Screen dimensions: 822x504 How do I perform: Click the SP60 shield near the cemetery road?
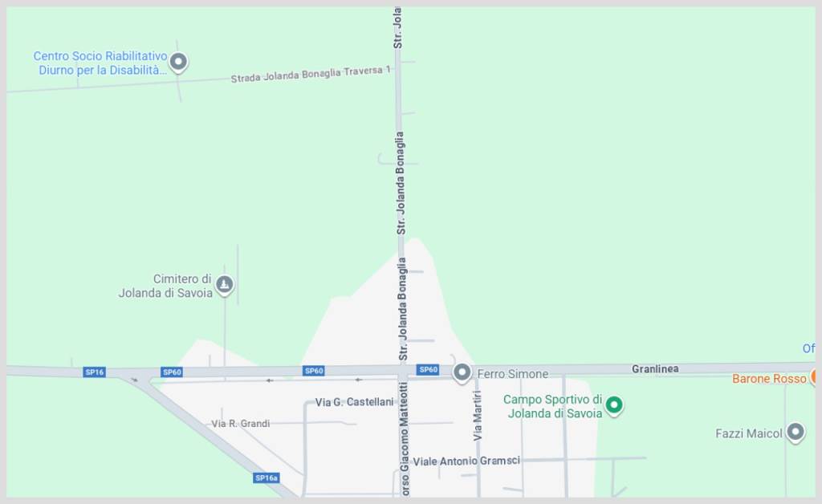tap(172, 372)
